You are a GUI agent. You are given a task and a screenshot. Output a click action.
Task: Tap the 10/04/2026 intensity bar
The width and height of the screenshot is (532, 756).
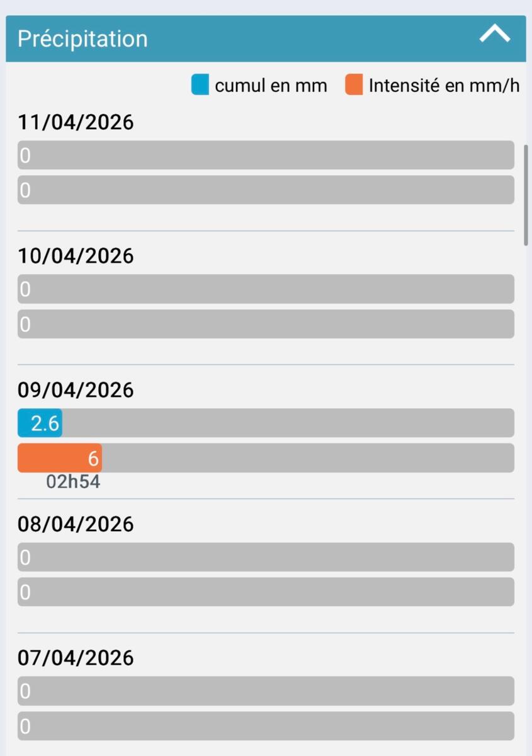(266, 324)
